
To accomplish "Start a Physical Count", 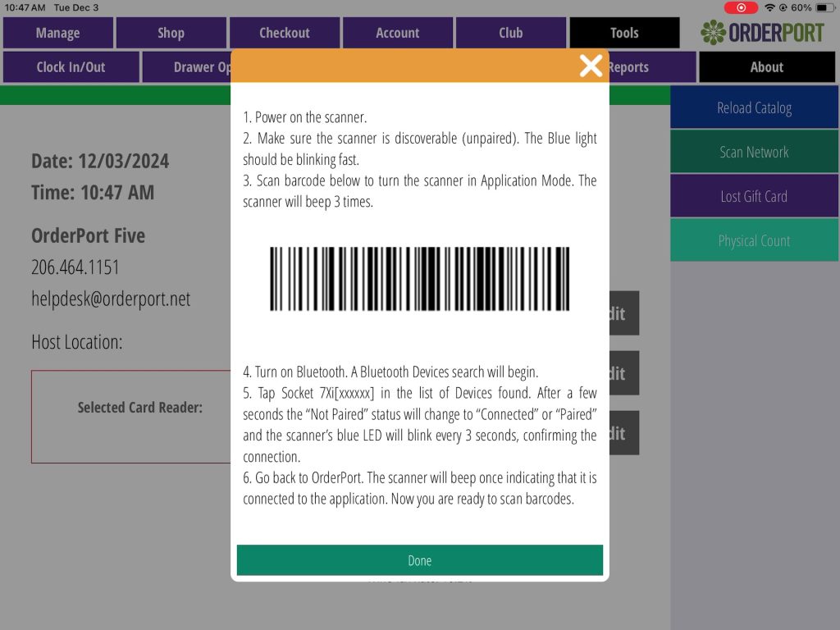I will click(x=754, y=241).
